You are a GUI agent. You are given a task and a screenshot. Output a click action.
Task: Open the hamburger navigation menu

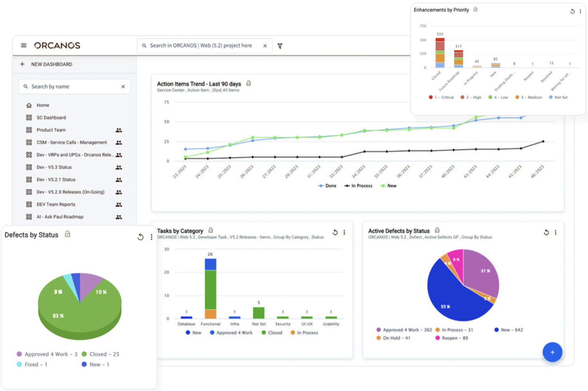point(24,45)
